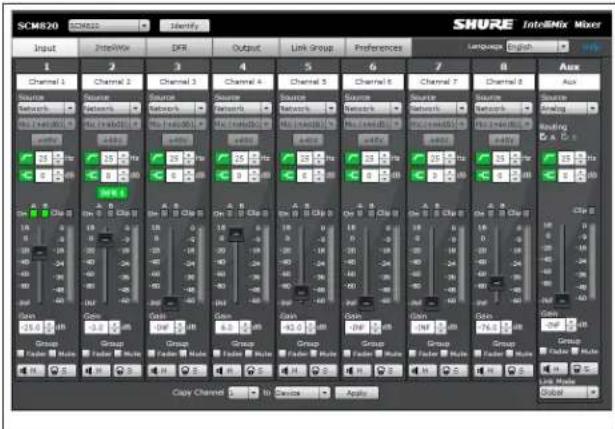Solo Channel 1 with the headphone button
615x429 pixels.
click(x=62, y=370)
